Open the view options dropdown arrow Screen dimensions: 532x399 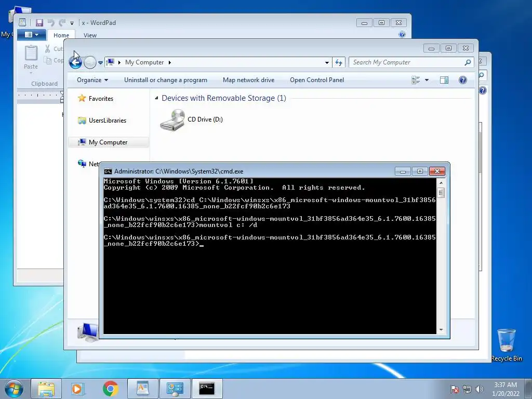pyautogui.click(x=427, y=80)
